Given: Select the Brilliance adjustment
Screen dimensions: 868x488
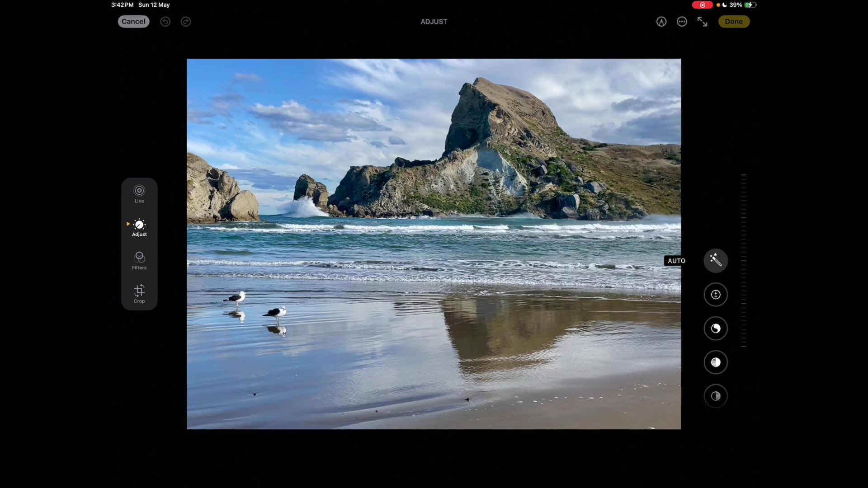Looking at the screenshot, I should 716,328.
